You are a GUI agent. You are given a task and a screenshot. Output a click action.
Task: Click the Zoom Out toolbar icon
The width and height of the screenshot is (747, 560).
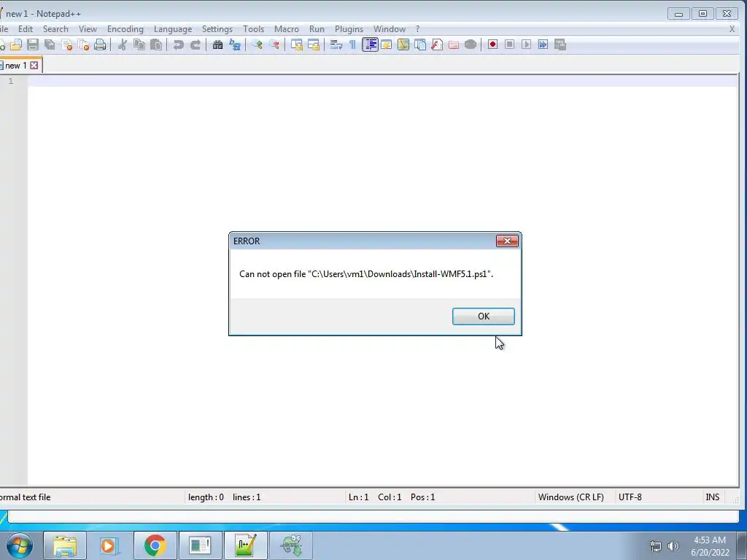pyautogui.click(x=274, y=44)
